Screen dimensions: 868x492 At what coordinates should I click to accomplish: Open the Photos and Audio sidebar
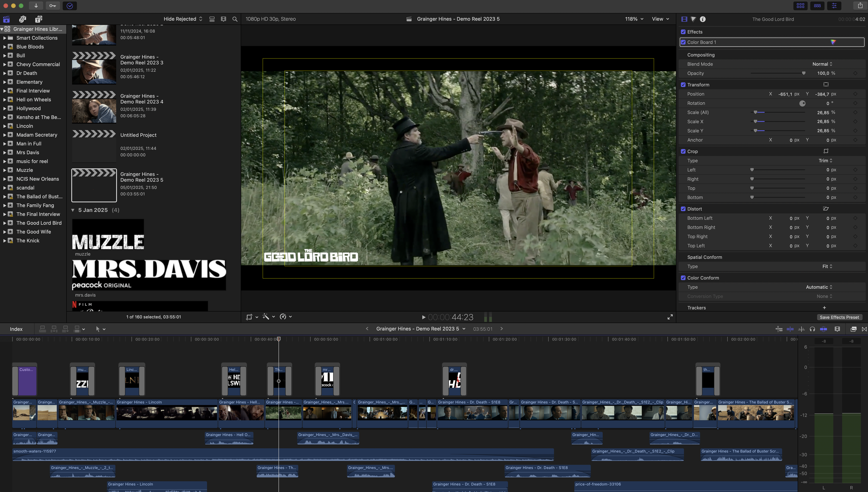23,19
